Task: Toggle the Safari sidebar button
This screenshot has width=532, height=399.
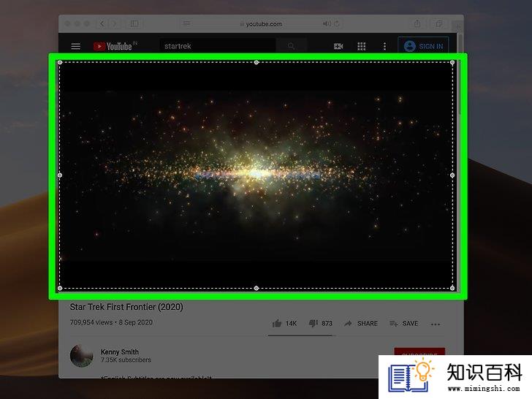Action: [x=134, y=23]
